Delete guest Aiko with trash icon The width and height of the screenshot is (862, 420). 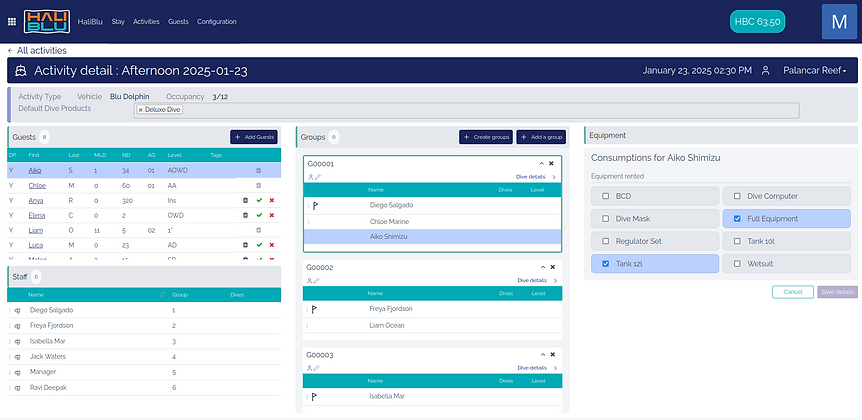[x=258, y=171]
